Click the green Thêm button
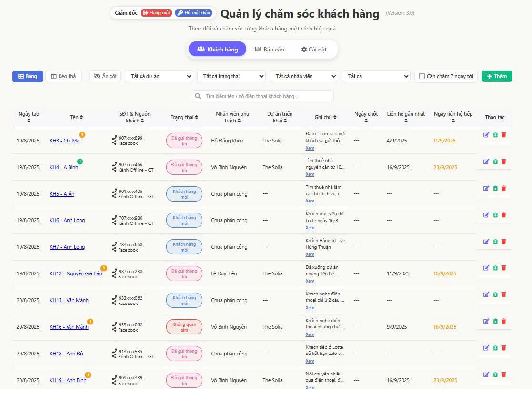This screenshot has width=532, height=405. click(497, 76)
